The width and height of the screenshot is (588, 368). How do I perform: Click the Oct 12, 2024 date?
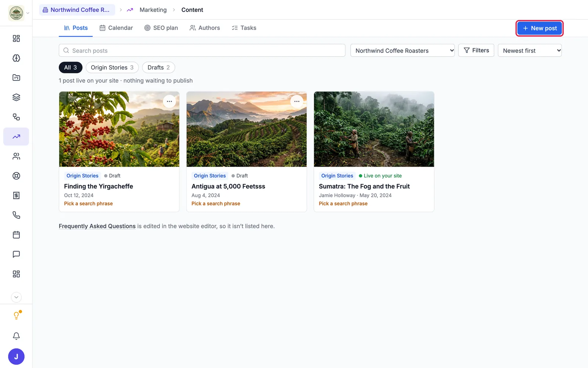click(79, 195)
